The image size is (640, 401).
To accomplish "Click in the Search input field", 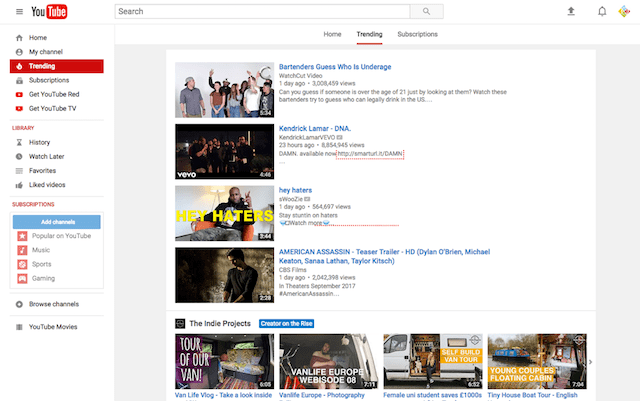I will click(x=262, y=12).
